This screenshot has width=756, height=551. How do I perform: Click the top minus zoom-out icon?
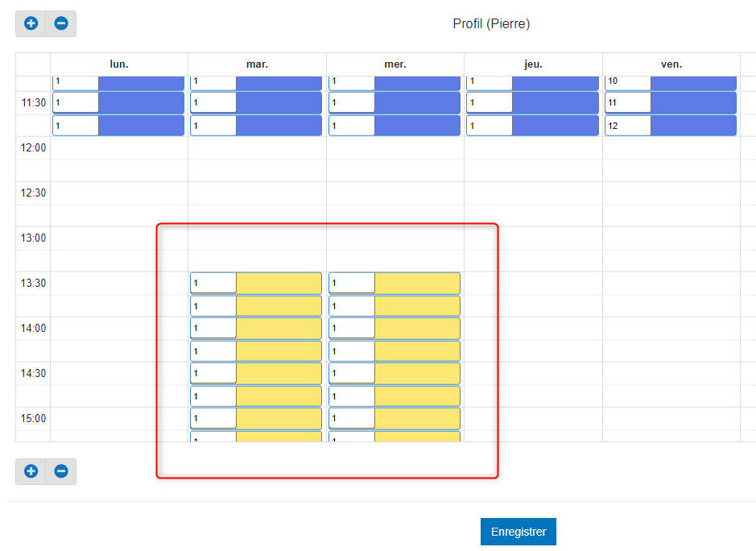pyautogui.click(x=61, y=24)
